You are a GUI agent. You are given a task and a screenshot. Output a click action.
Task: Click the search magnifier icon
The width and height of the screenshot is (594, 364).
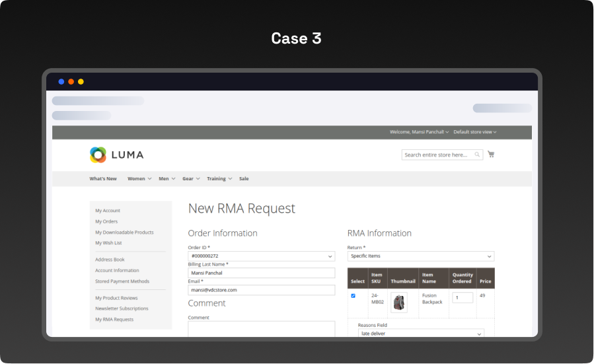[x=478, y=155]
